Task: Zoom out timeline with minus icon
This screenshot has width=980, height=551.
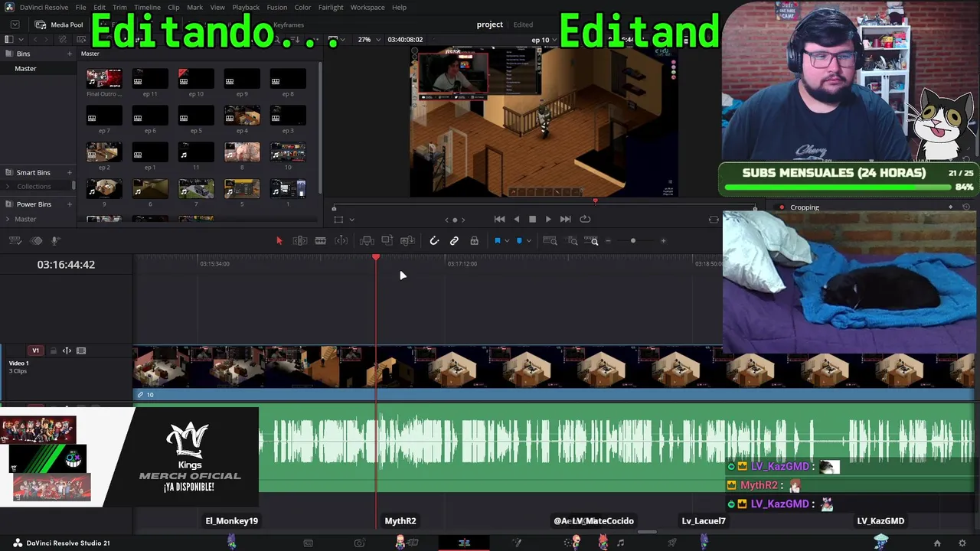Action: click(609, 241)
